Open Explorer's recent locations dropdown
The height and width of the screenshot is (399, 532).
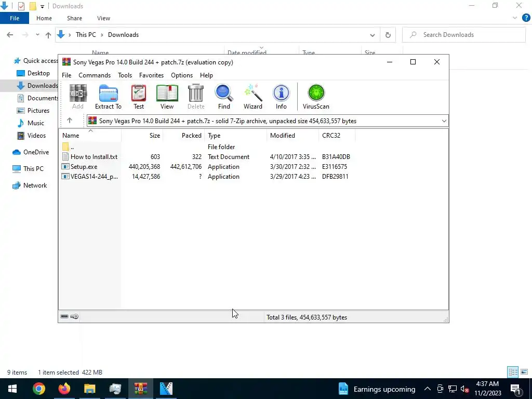tap(37, 35)
